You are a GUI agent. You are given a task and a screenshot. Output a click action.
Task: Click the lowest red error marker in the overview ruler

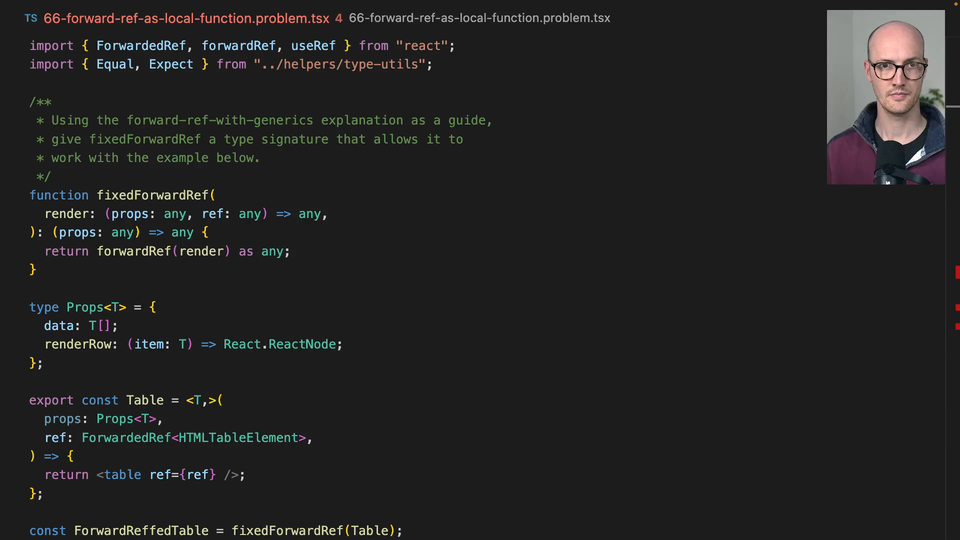pos(957,326)
